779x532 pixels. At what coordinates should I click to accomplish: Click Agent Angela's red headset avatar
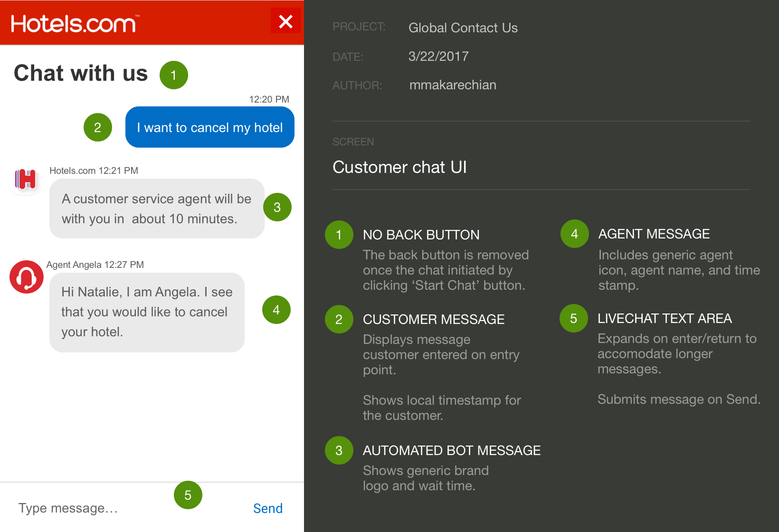click(x=27, y=277)
